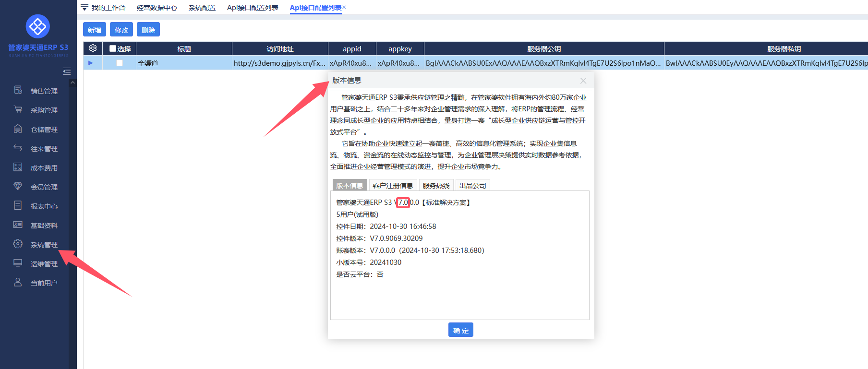Click the 修改 button

click(121, 30)
